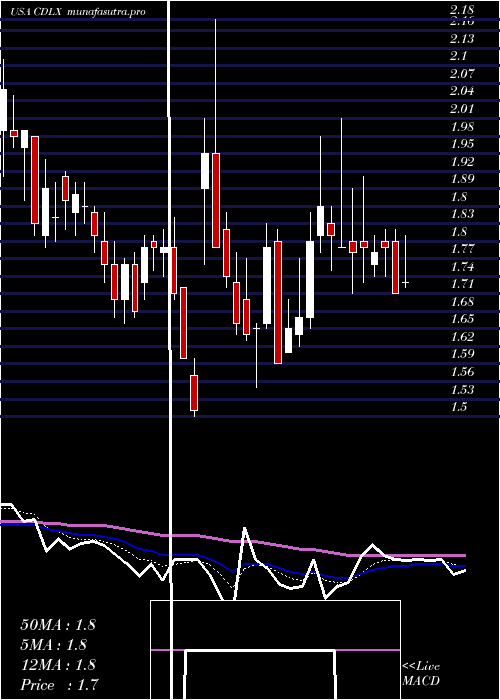Click the 1.77 price axis label

coord(462,249)
